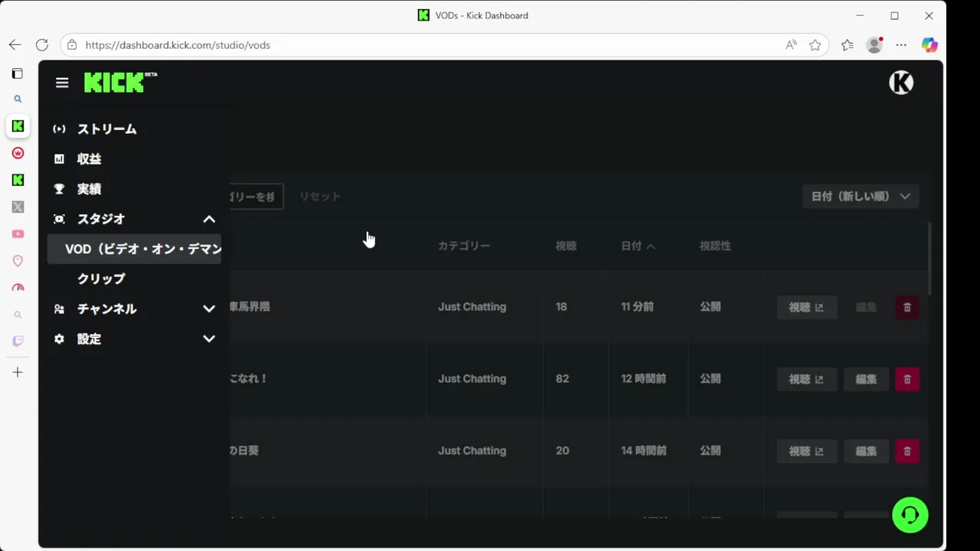Open the Edge profile account icon
Image resolution: width=980 pixels, height=551 pixels.
(874, 45)
